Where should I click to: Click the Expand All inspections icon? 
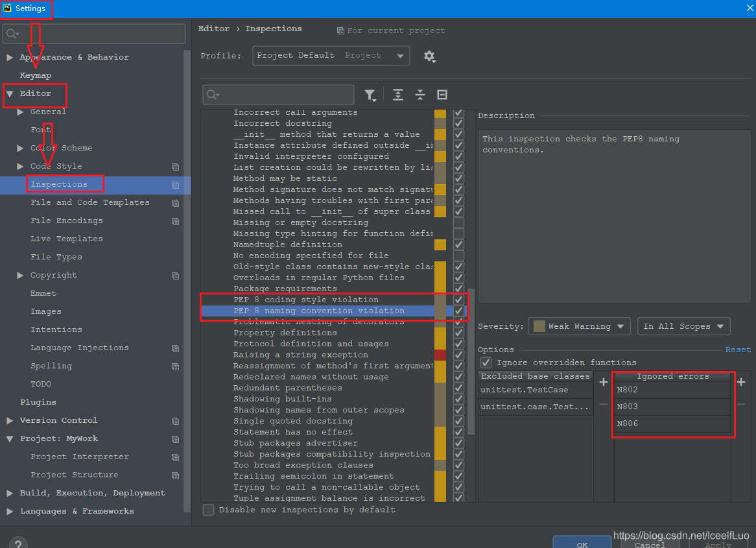pyautogui.click(x=398, y=95)
